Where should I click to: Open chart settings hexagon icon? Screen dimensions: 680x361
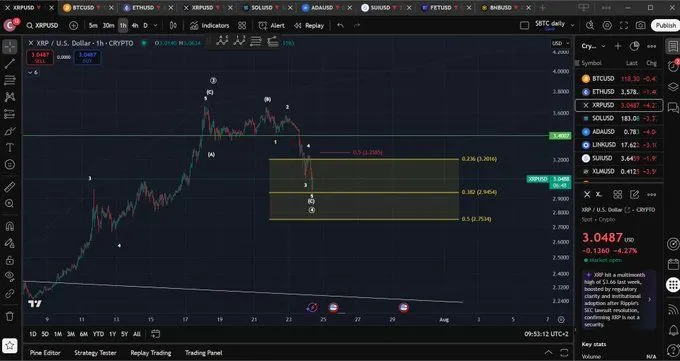point(607,26)
